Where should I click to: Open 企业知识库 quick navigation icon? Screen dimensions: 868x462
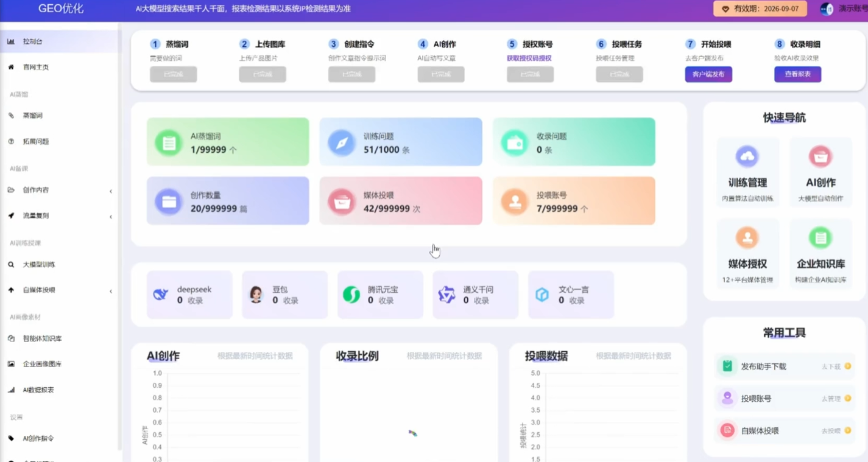click(821, 251)
